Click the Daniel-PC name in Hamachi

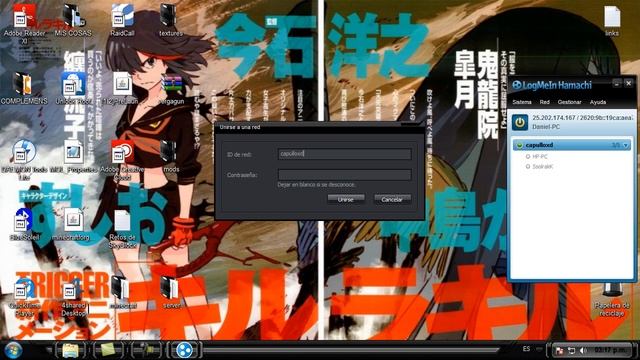[546, 127]
